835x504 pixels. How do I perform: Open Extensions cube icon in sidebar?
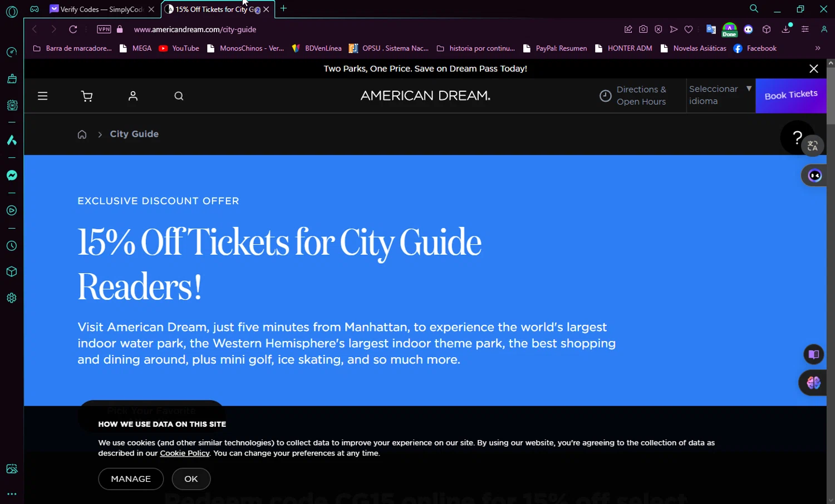tap(12, 272)
